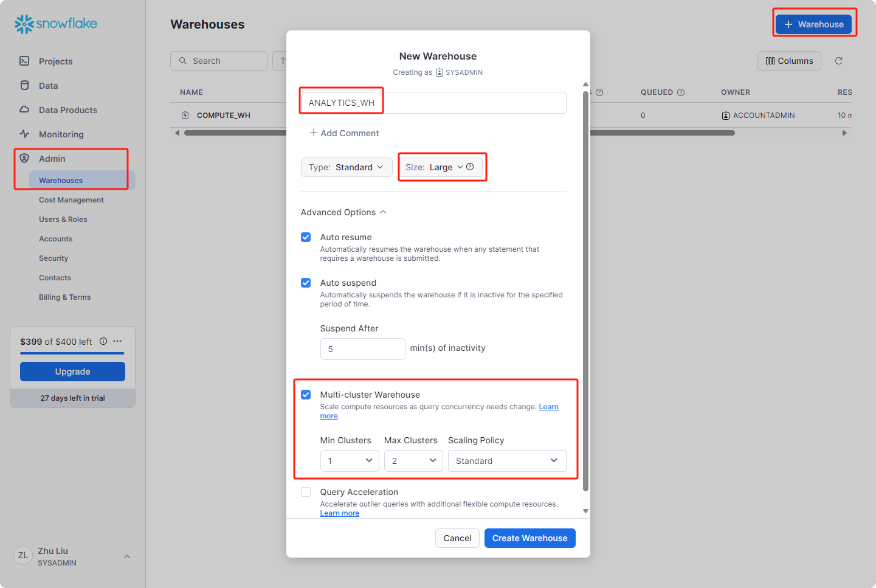This screenshot has width=876, height=588.
Task: Click the help icon in Size dropdown
Action: click(x=470, y=167)
